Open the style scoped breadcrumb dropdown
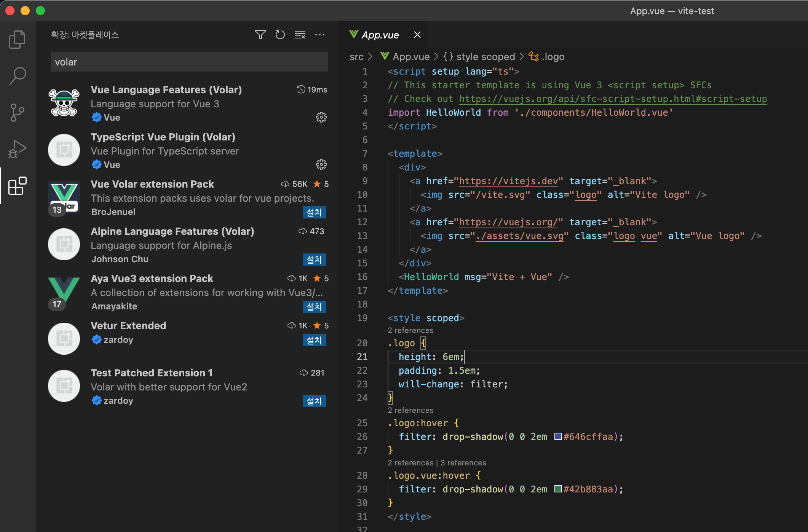This screenshot has width=808, height=532. [x=485, y=57]
